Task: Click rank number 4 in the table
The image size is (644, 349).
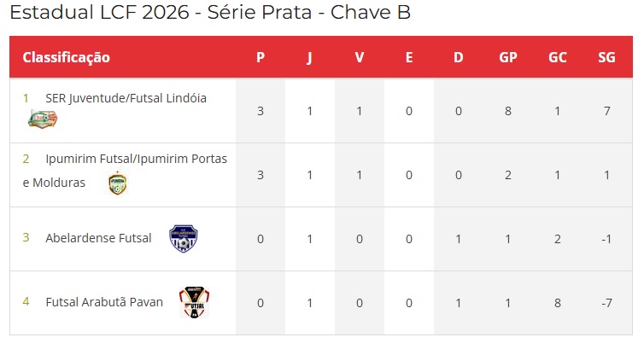Action: pos(26,302)
